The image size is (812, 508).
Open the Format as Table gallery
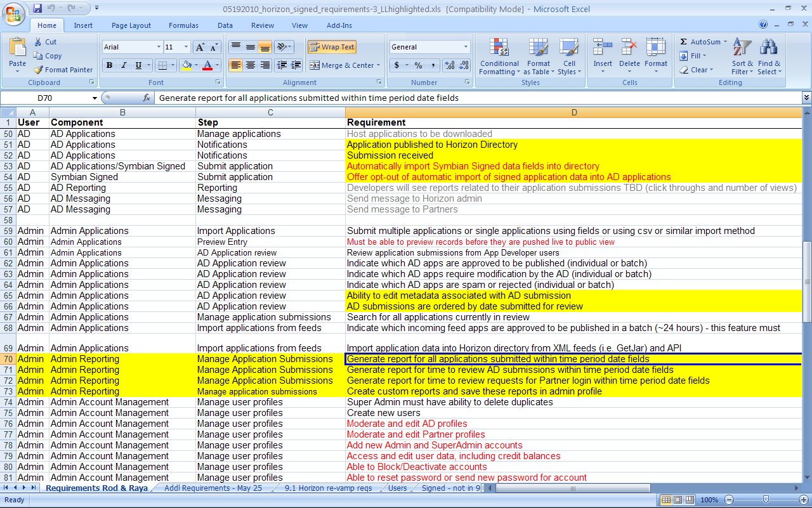coord(539,57)
